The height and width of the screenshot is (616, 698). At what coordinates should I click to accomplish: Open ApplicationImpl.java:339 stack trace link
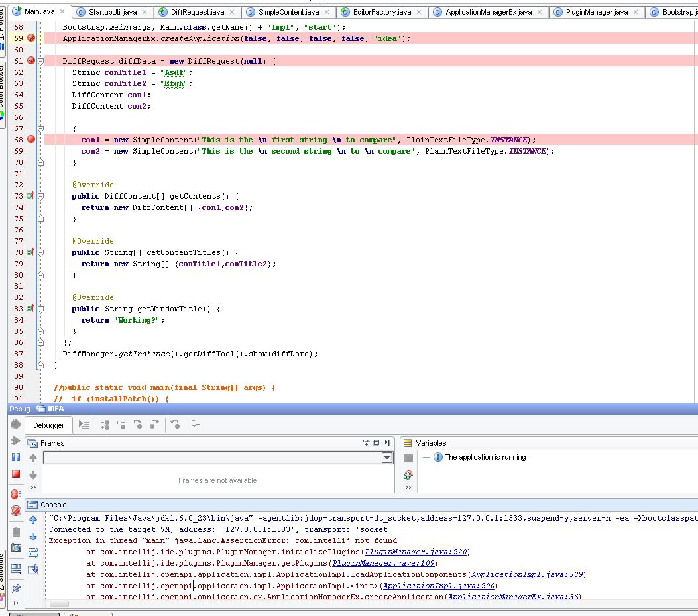click(526, 575)
